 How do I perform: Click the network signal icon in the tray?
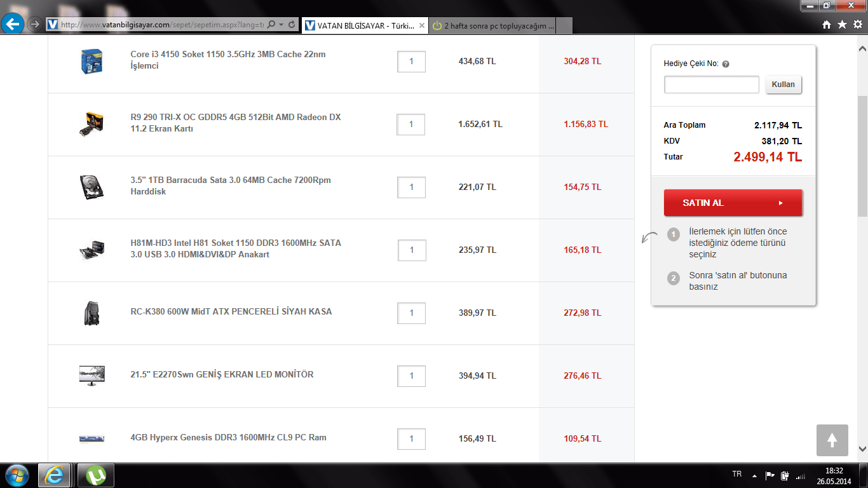pyautogui.click(x=801, y=475)
